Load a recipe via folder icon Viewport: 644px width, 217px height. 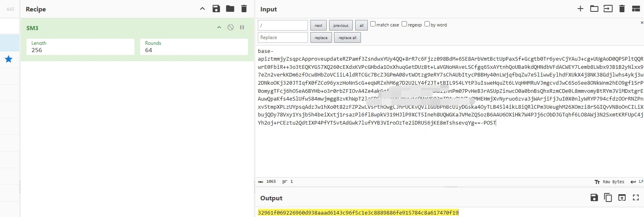[x=230, y=9]
